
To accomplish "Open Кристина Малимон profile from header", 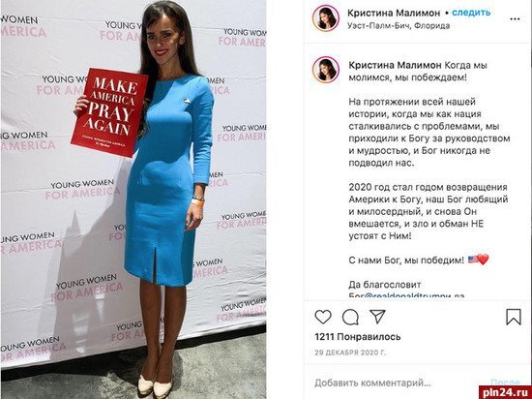I will [x=394, y=13].
